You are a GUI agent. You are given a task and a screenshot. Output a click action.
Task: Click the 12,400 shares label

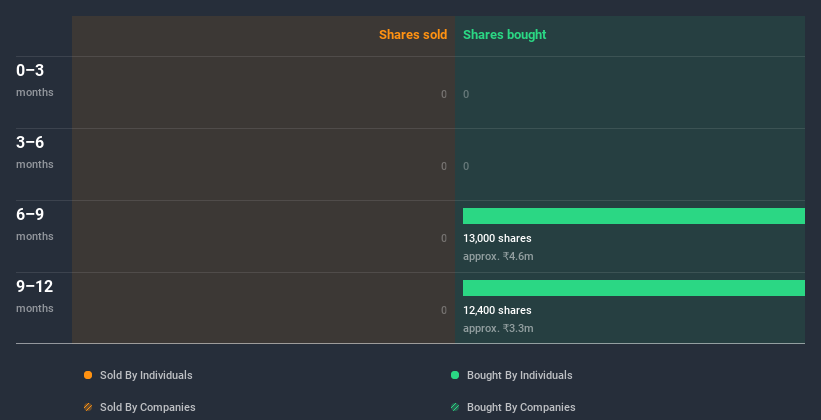(497, 311)
